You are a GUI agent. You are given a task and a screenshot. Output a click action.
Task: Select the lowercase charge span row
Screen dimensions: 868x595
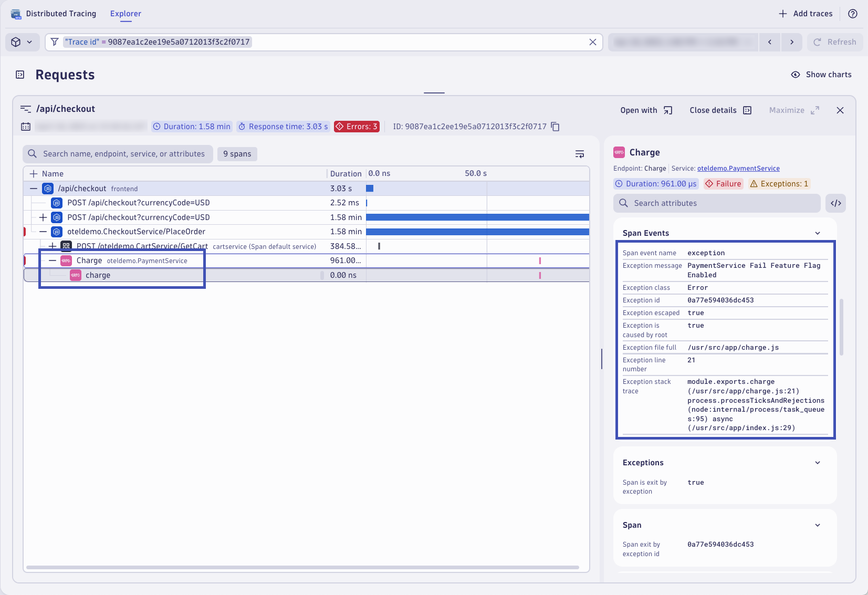click(306, 275)
